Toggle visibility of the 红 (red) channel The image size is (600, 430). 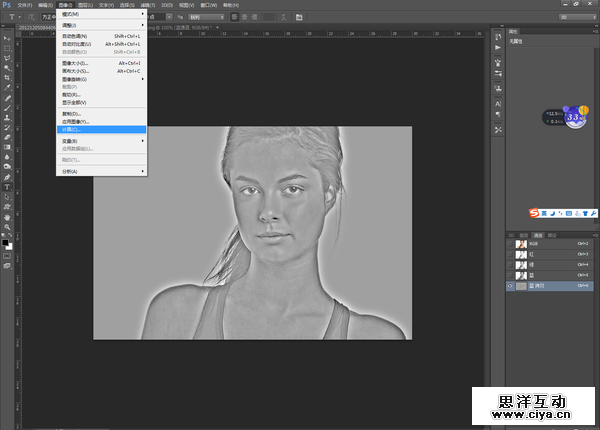[510, 254]
